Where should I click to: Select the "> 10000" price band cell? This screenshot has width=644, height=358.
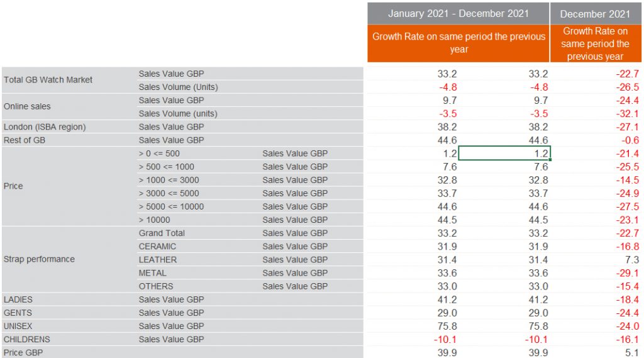point(154,220)
